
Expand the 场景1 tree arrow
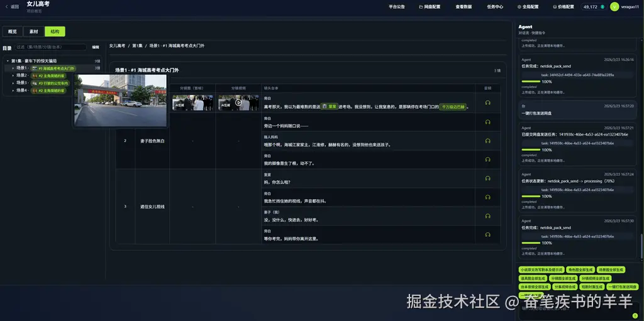(13, 68)
